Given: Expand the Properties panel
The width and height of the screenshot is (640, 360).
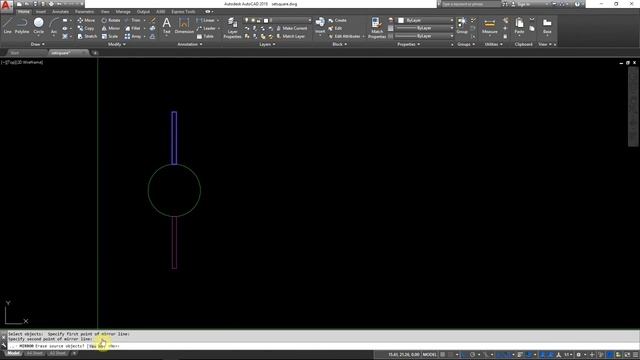Looking at the screenshot, I should (x=409, y=44).
